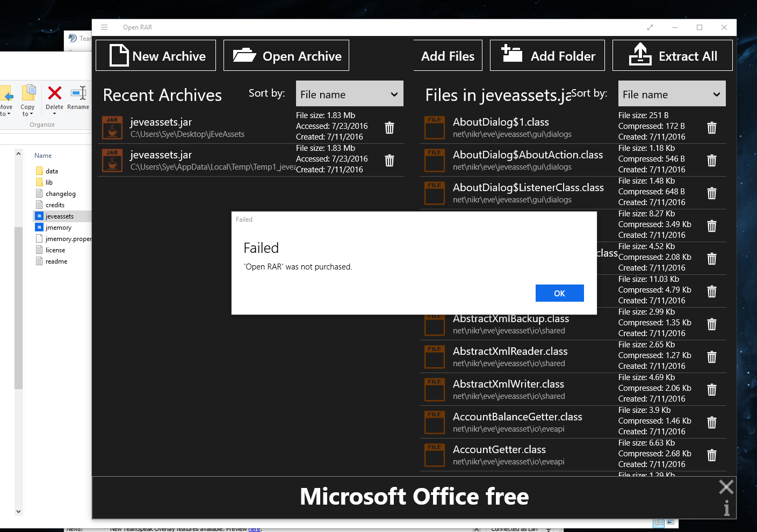The height and width of the screenshot is (532, 757).
Task: Delete AboutDialog$AboutAction.class from the archive
Action: (x=712, y=161)
